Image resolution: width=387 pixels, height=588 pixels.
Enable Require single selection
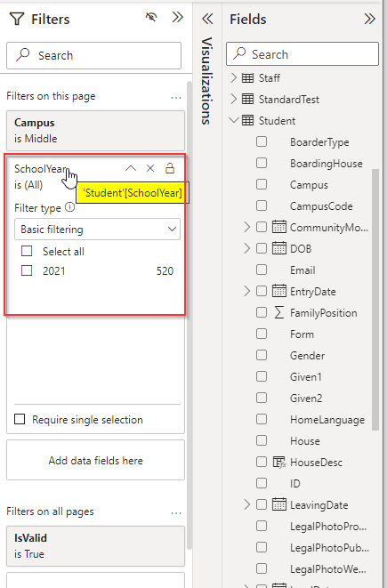20,419
